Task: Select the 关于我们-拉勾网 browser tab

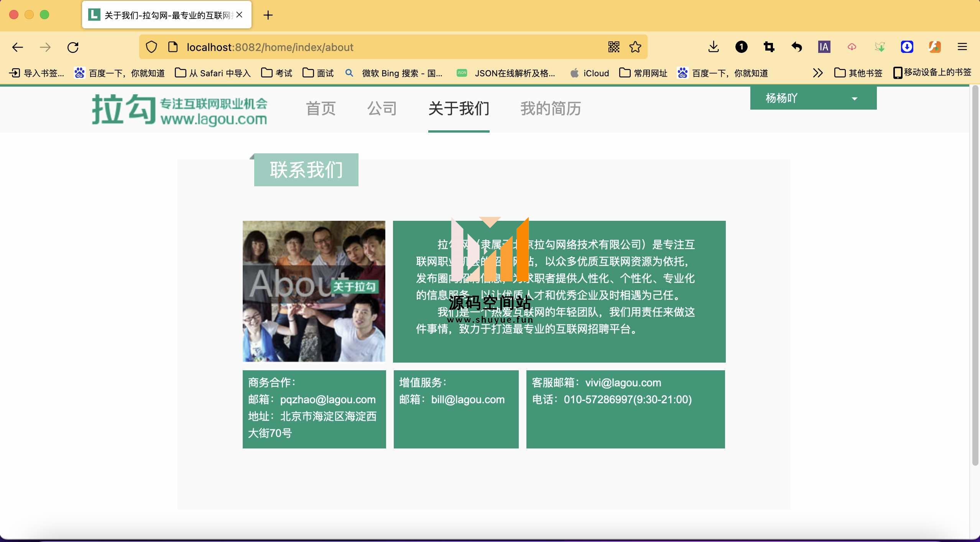Action: (167, 15)
